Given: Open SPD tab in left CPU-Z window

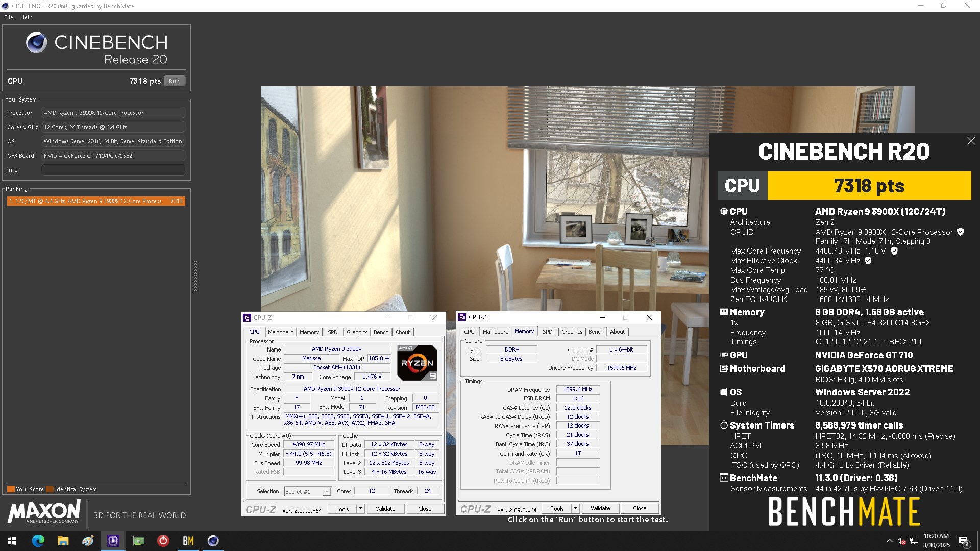Looking at the screenshot, I should coord(333,332).
